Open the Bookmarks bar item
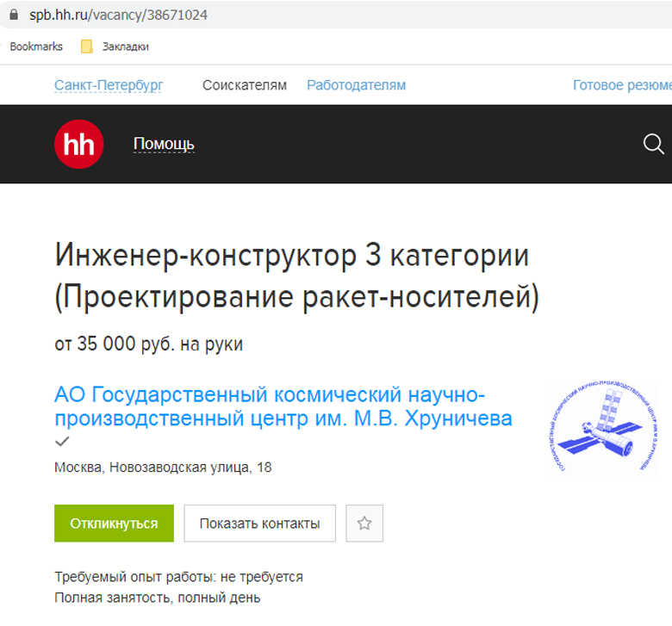 [36, 46]
